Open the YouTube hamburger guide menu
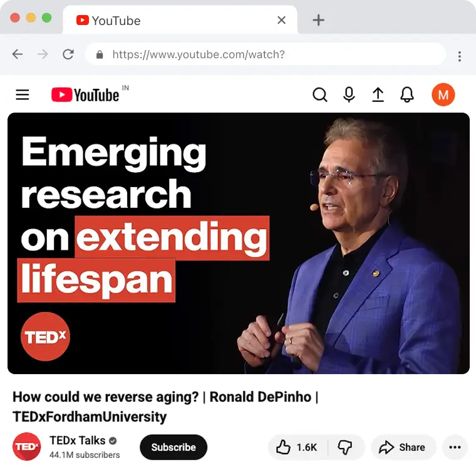Screen dimensions: 476x473 [23, 95]
